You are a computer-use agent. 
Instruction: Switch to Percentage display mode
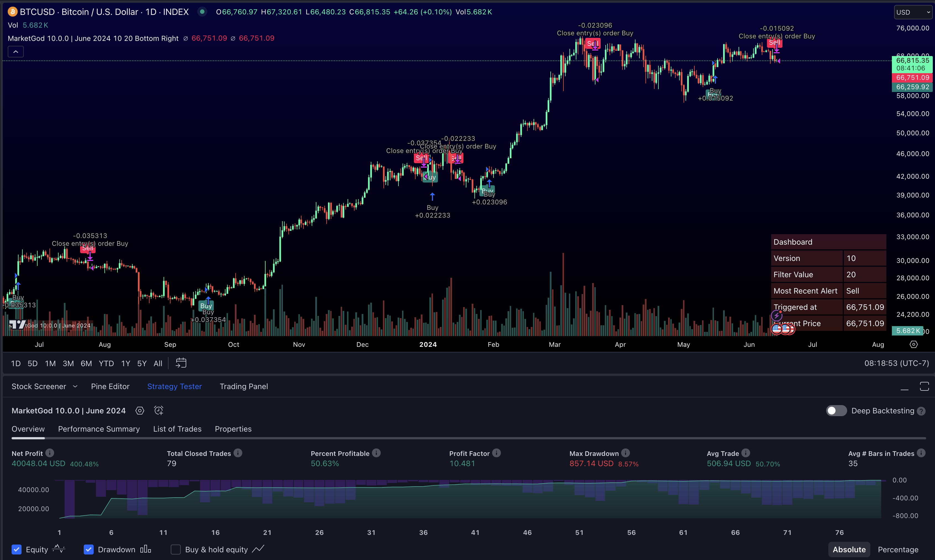click(898, 550)
